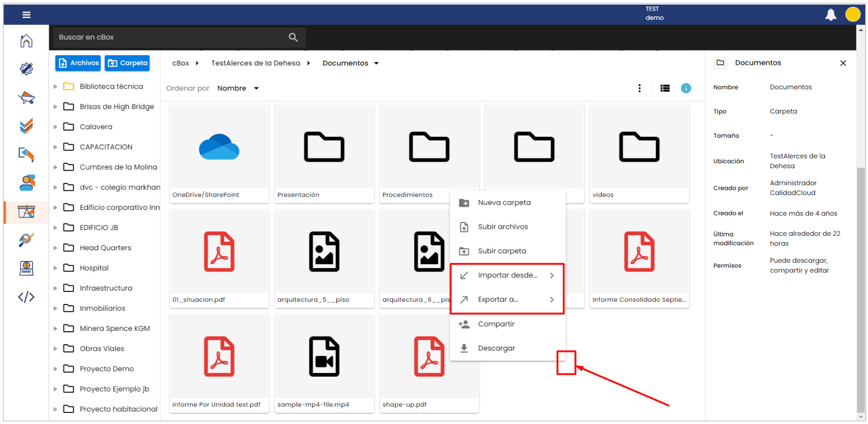Open the three-dot more options menu
This screenshot has width=868, height=424.
point(639,88)
